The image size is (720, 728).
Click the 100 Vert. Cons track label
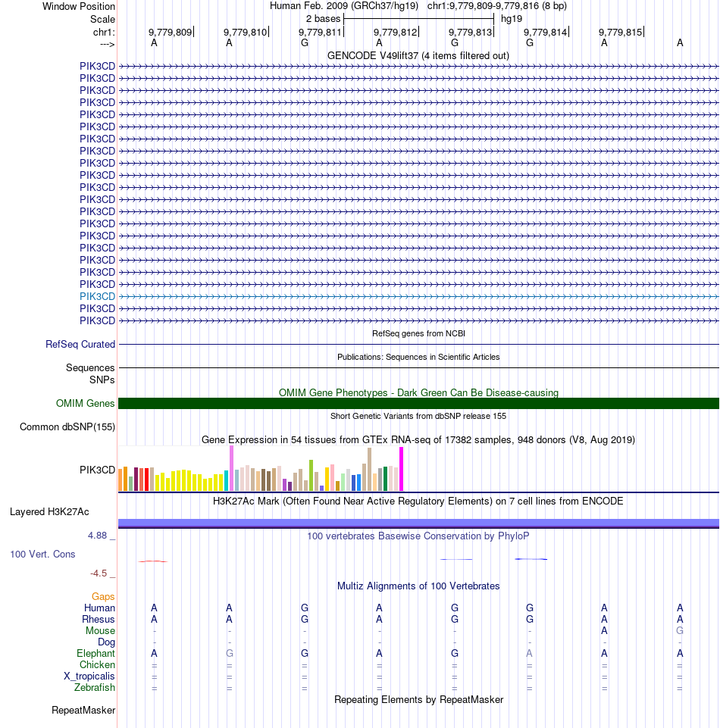[42, 554]
